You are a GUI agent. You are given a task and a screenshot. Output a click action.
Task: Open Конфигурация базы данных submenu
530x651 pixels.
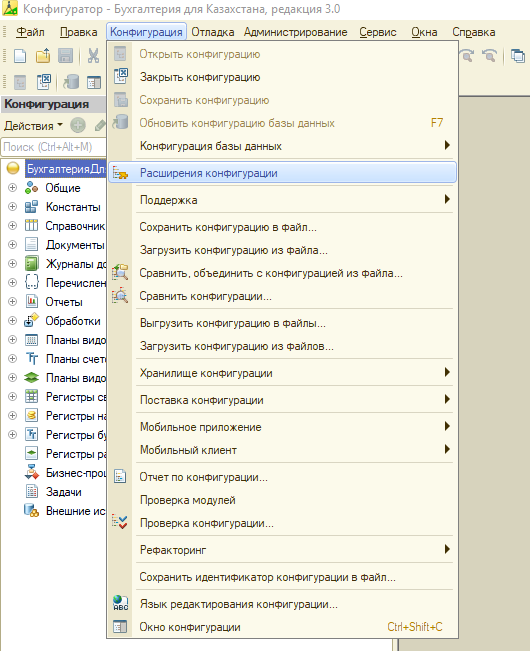pos(283,146)
